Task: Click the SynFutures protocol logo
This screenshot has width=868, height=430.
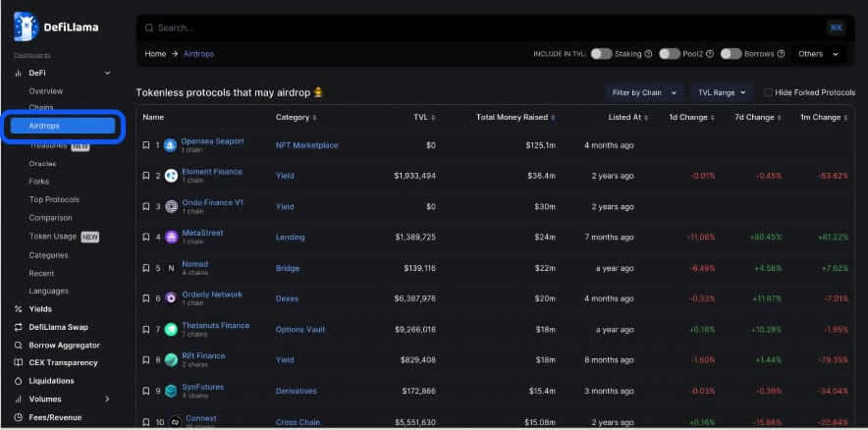Action: [171, 391]
